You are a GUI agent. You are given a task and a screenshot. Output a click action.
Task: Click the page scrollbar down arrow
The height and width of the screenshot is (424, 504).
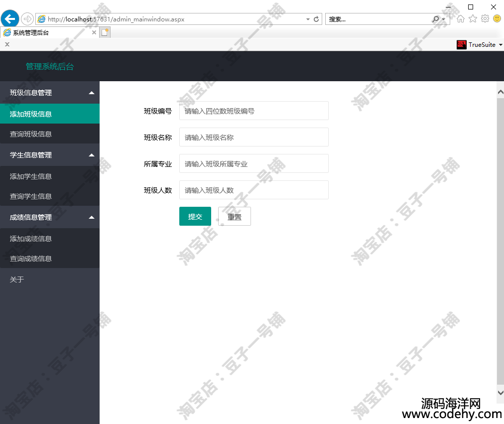501,393
